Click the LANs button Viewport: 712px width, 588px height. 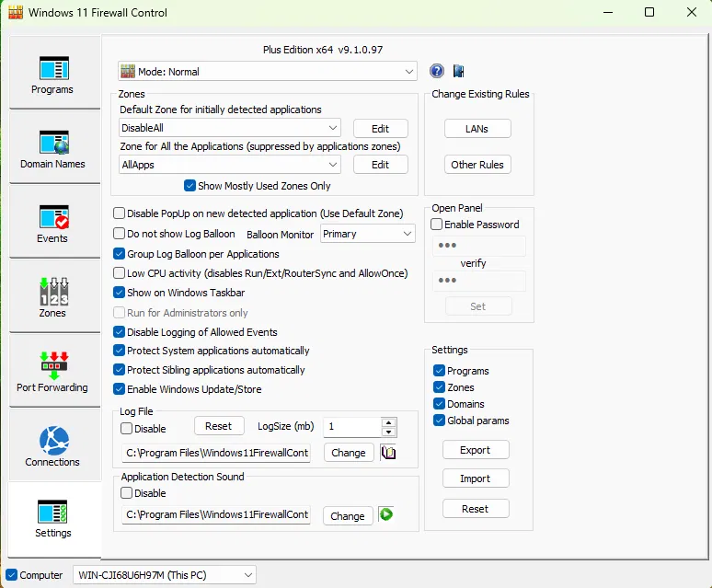point(477,129)
